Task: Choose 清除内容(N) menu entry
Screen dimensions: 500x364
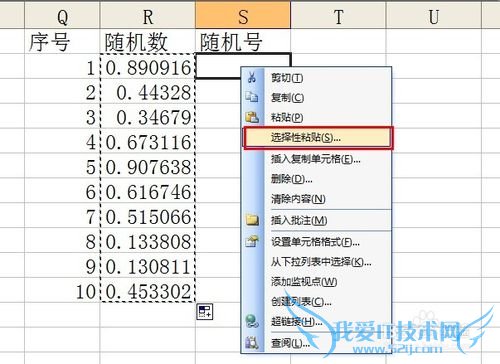Action: 317,199
